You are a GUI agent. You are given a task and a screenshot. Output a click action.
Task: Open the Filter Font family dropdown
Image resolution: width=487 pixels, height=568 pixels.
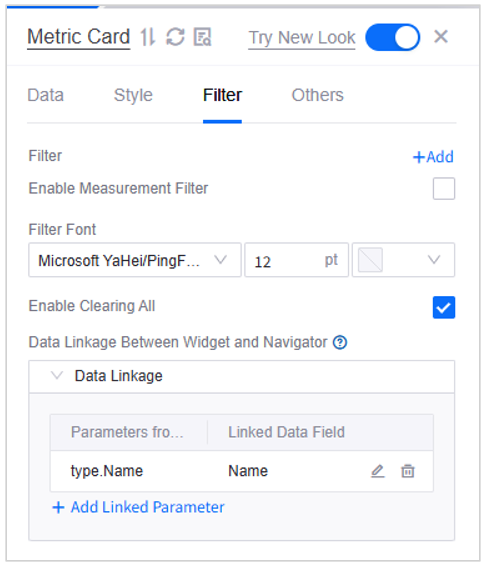click(135, 260)
